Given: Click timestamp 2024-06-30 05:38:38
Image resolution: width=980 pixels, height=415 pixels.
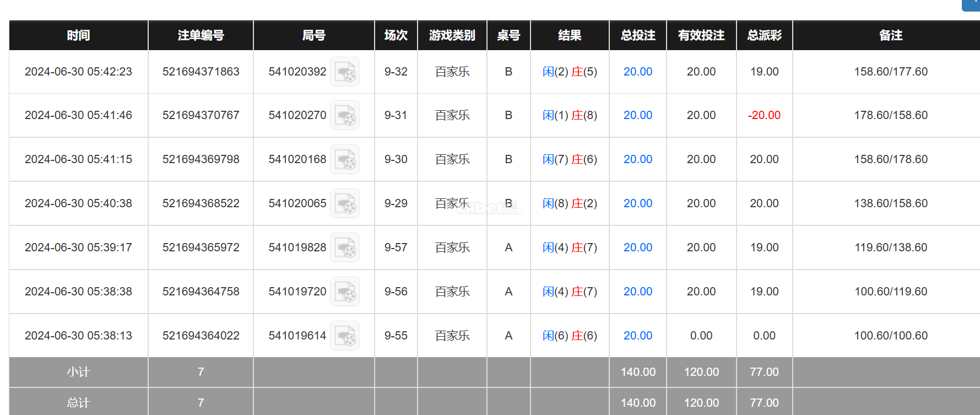Looking at the screenshot, I should tap(78, 292).
